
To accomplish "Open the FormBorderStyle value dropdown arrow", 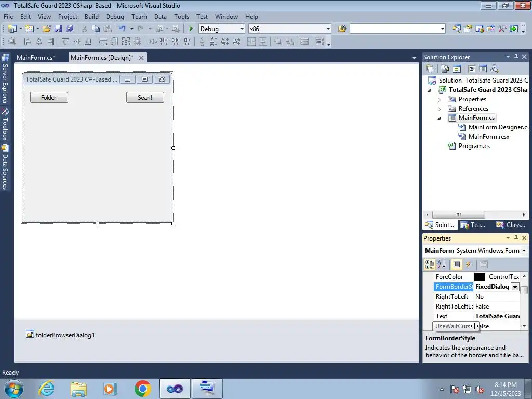I will [515, 287].
